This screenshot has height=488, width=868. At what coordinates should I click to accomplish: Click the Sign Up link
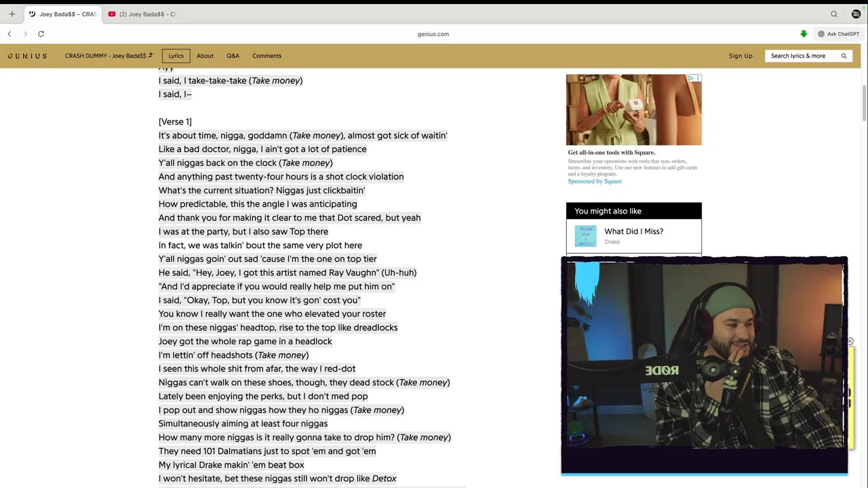pos(741,56)
